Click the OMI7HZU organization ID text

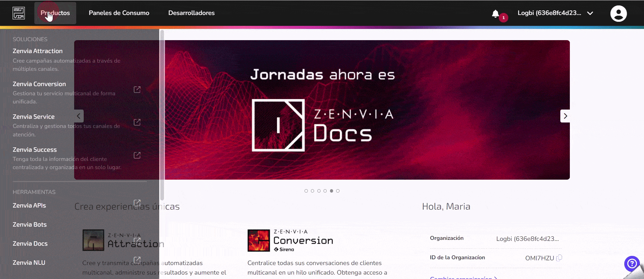540,258
